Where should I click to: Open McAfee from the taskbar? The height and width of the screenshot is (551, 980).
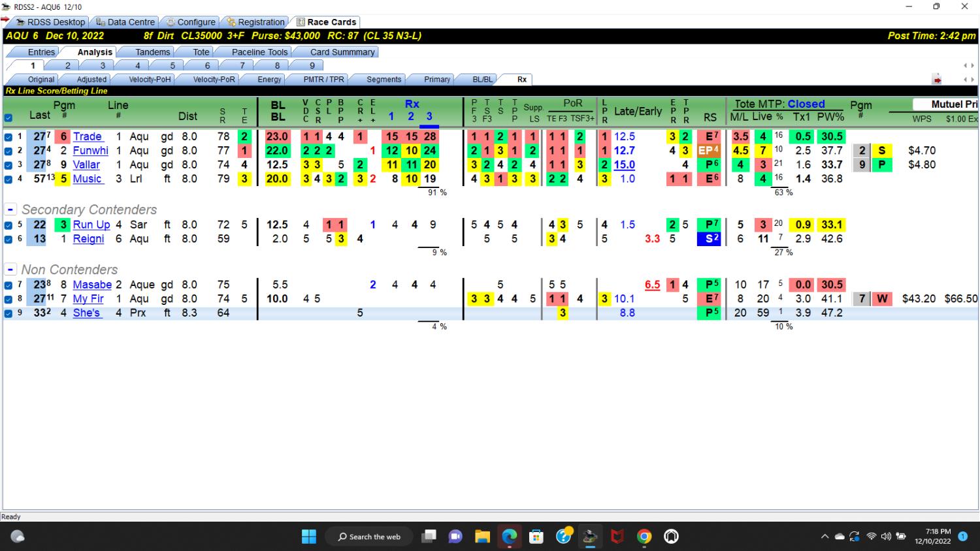(x=617, y=537)
